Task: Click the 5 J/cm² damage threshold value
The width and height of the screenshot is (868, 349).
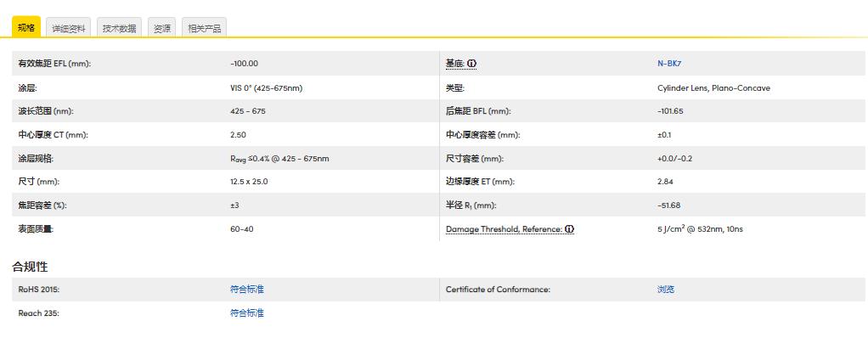Action: (700, 229)
